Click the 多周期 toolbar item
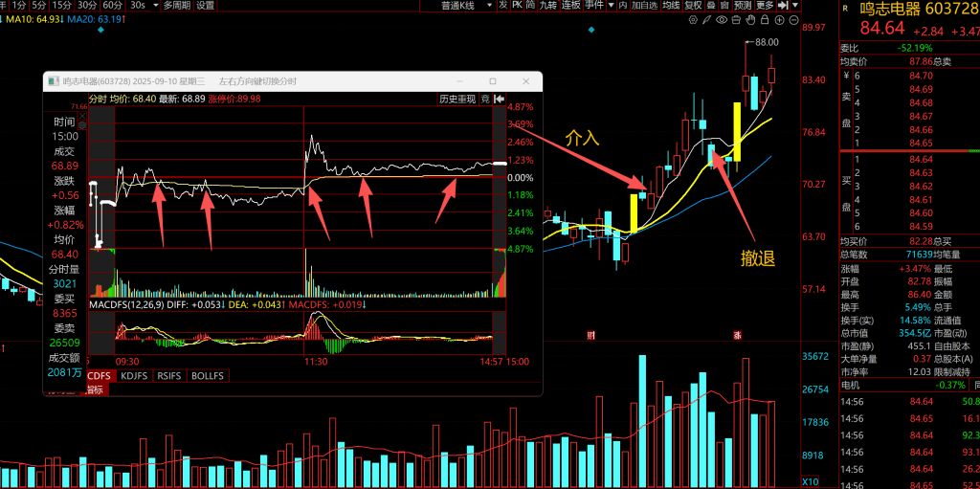The height and width of the screenshot is (489, 980). 176,5
